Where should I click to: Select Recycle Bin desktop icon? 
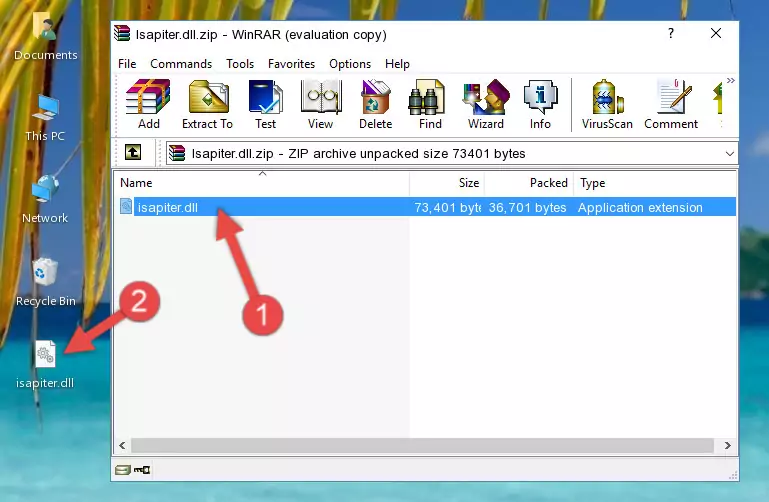coord(46,282)
